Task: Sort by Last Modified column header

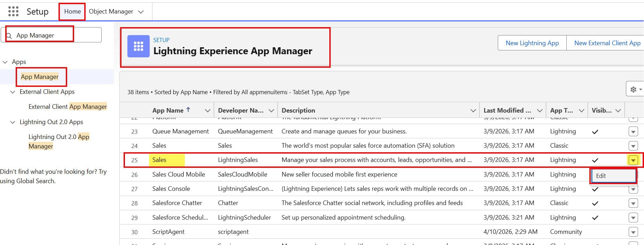Action: coord(507,111)
